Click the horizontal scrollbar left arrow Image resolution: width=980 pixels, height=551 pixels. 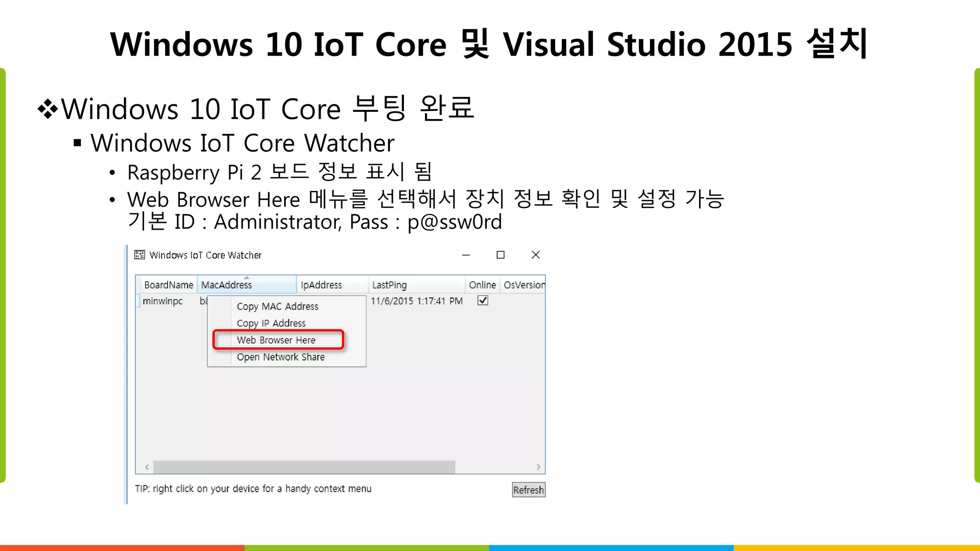(x=147, y=467)
